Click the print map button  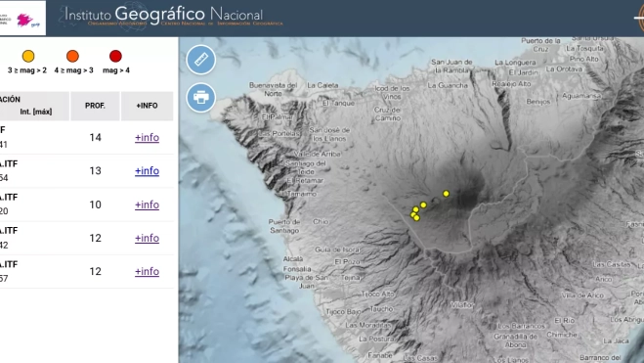coord(201,98)
